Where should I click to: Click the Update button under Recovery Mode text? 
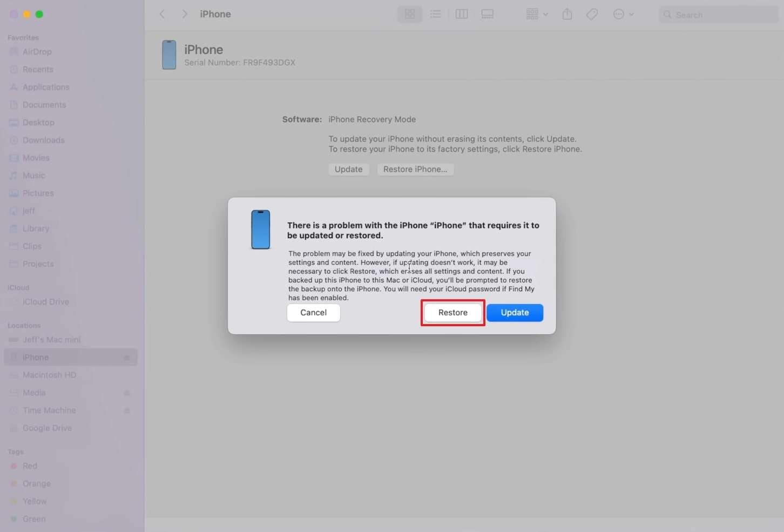point(348,170)
